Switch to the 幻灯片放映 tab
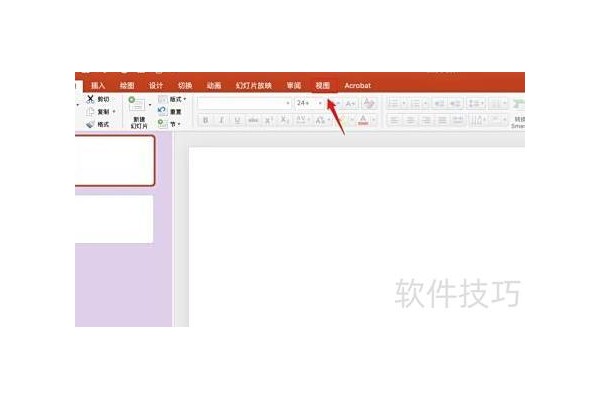This screenshot has height=400, width=600. point(254,85)
